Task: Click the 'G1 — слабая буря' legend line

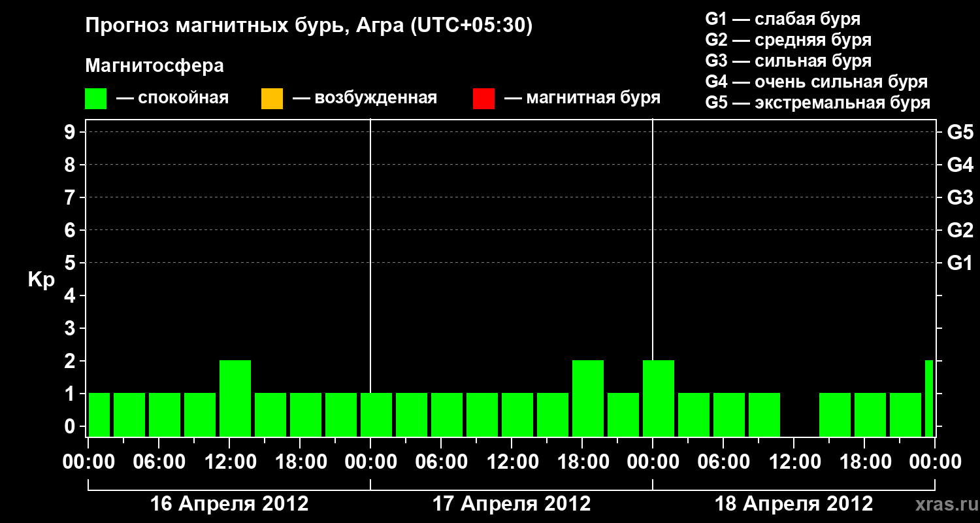Action: click(x=783, y=19)
